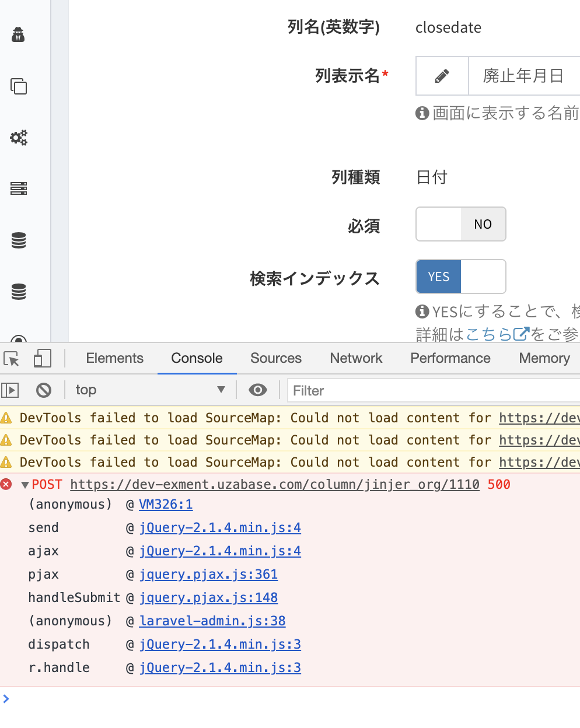Show the console sidebar icon
580x728 pixels.
[x=11, y=390]
